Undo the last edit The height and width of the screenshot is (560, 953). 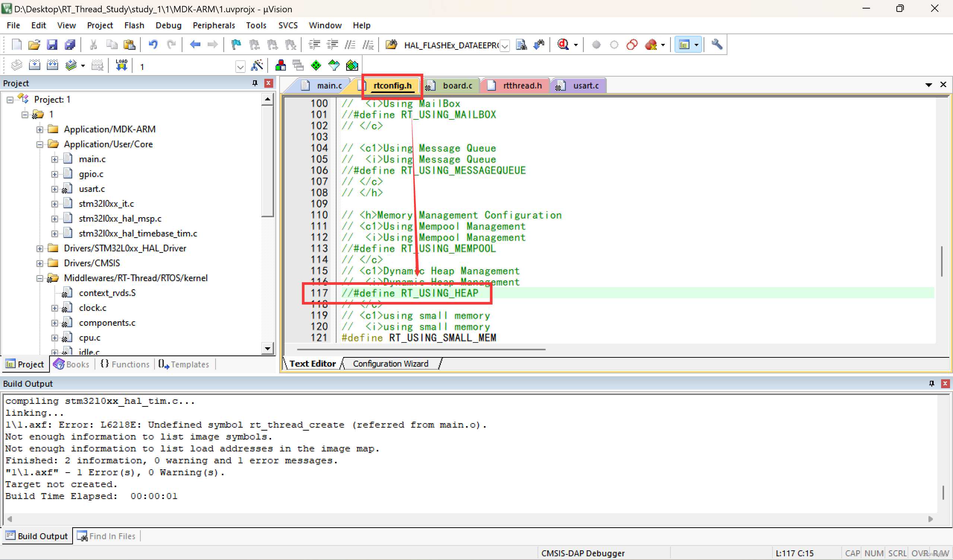pyautogui.click(x=153, y=44)
